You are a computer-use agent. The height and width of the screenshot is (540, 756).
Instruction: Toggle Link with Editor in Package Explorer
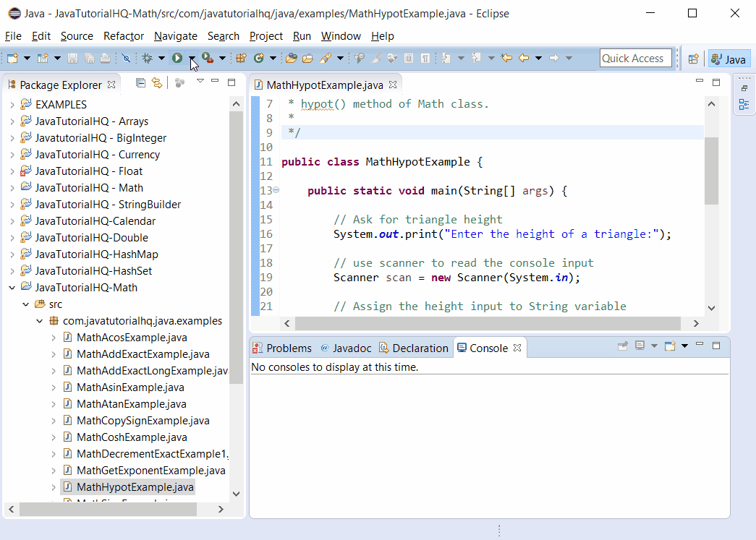tap(157, 83)
